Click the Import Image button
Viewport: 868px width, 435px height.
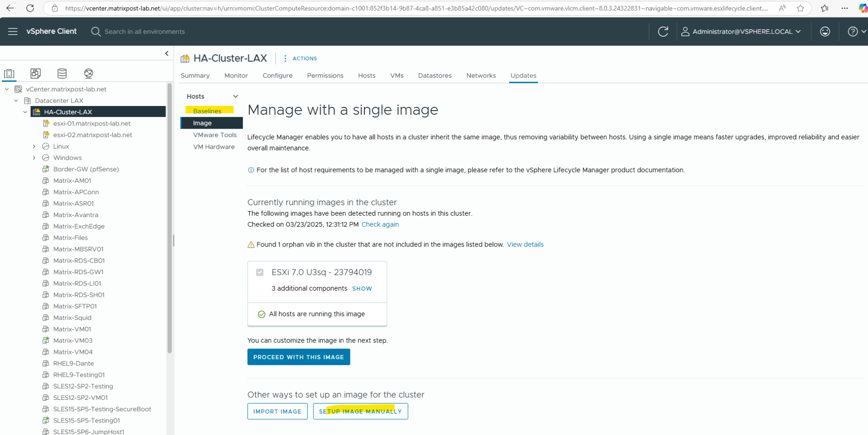pyautogui.click(x=277, y=411)
